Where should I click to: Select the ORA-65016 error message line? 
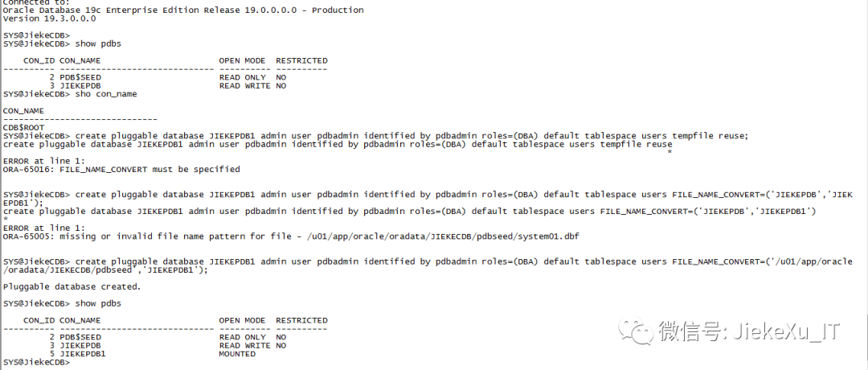pos(121,170)
